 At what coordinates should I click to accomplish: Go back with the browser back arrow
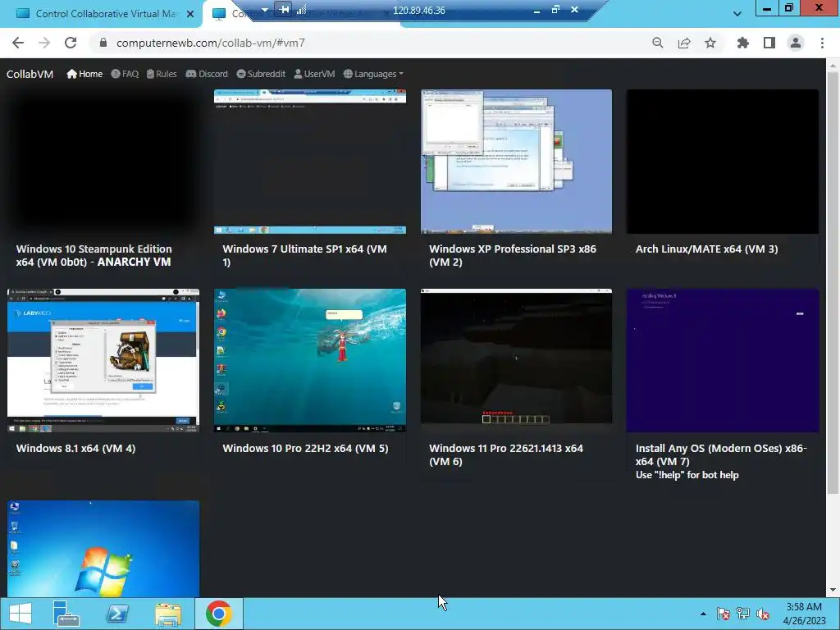18,43
